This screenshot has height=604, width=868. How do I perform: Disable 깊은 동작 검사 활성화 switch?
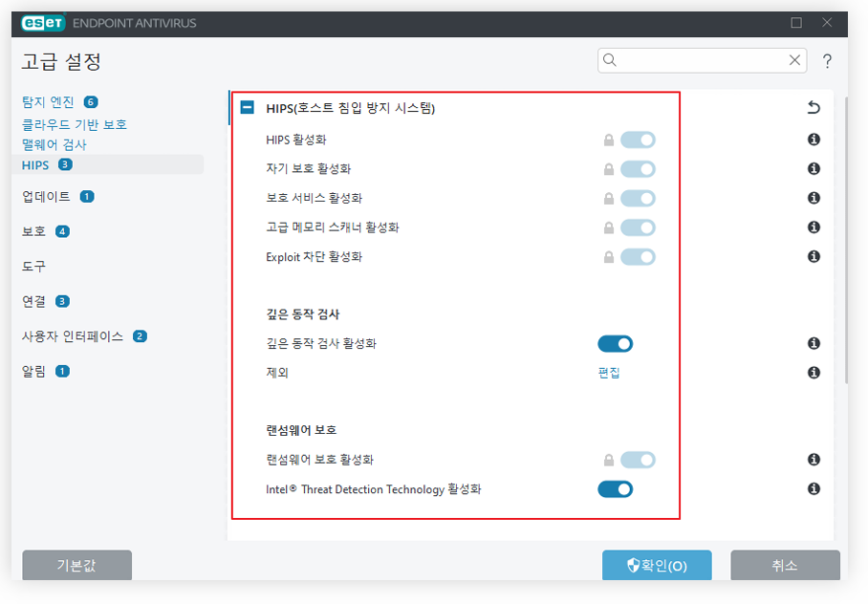coord(615,344)
